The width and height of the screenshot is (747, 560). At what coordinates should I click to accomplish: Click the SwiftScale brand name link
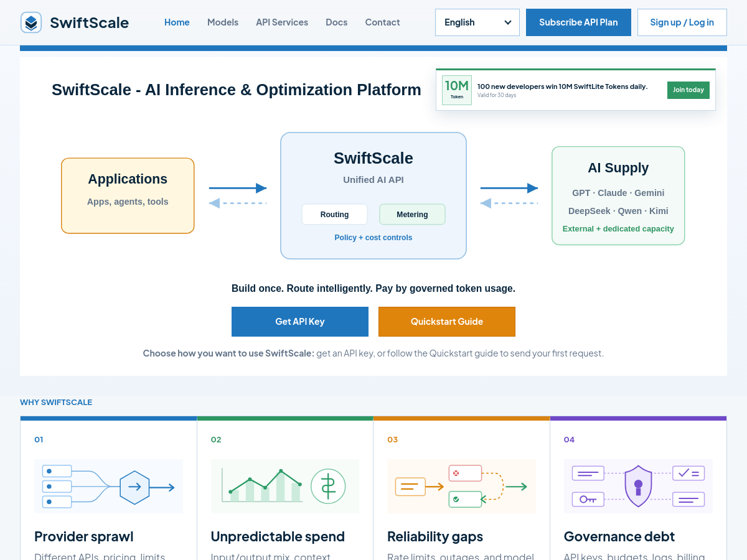tap(89, 22)
